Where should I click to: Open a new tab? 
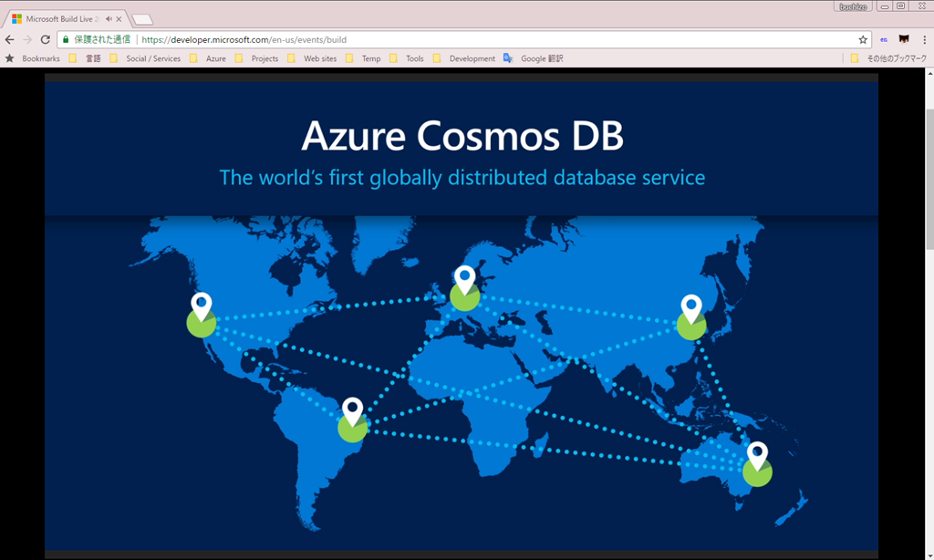(x=142, y=19)
